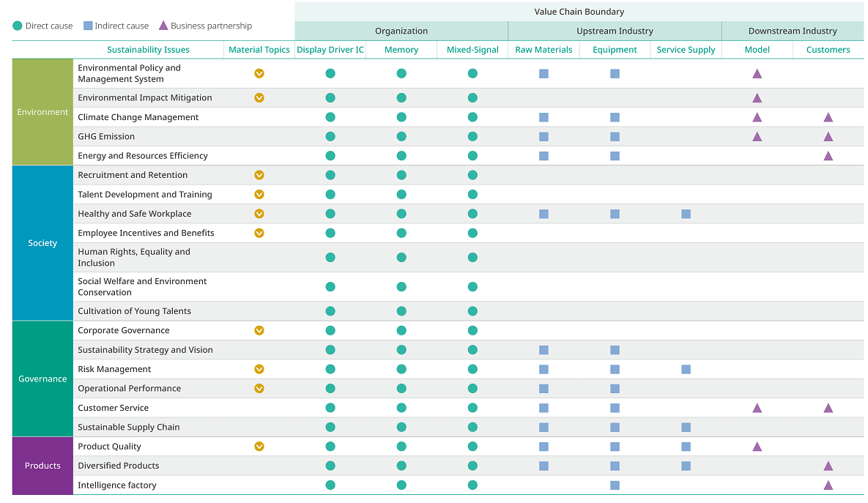Click the Customers triangle for Diversified Products
This screenshot has height=503, width=868.
(x=828, y=466)
